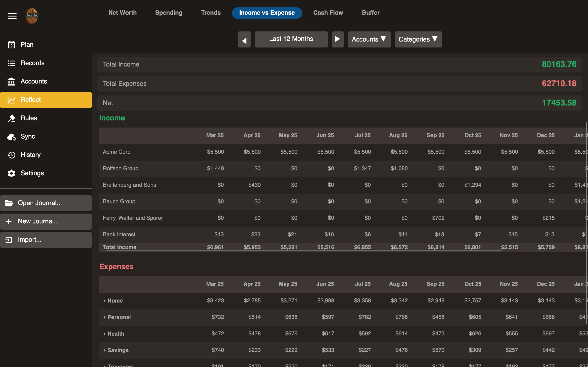
Task: Open the Accounts filter dropdown
Action: (369, 39)
